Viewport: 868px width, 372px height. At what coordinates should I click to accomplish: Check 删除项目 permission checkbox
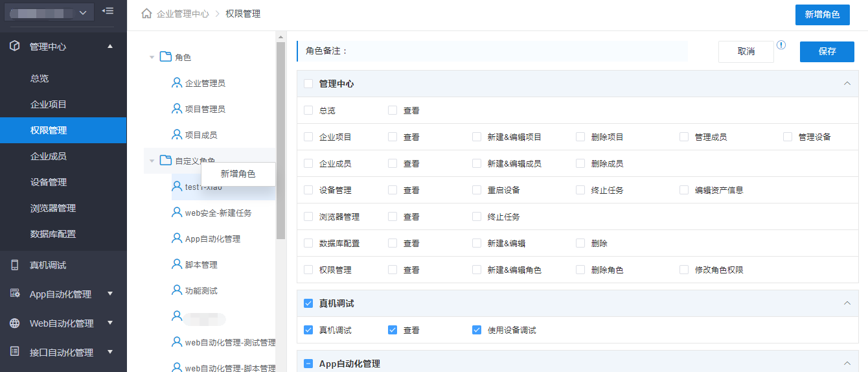pos(580,137)
